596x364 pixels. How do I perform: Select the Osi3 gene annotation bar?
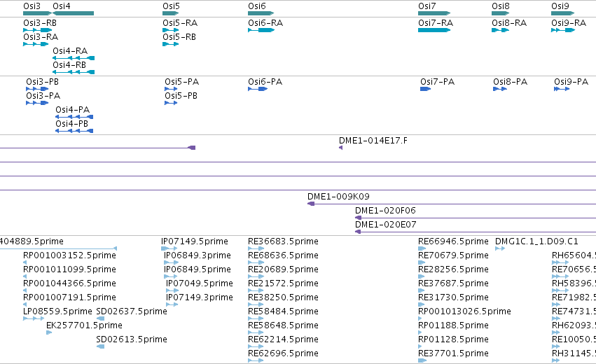(37, 13)
